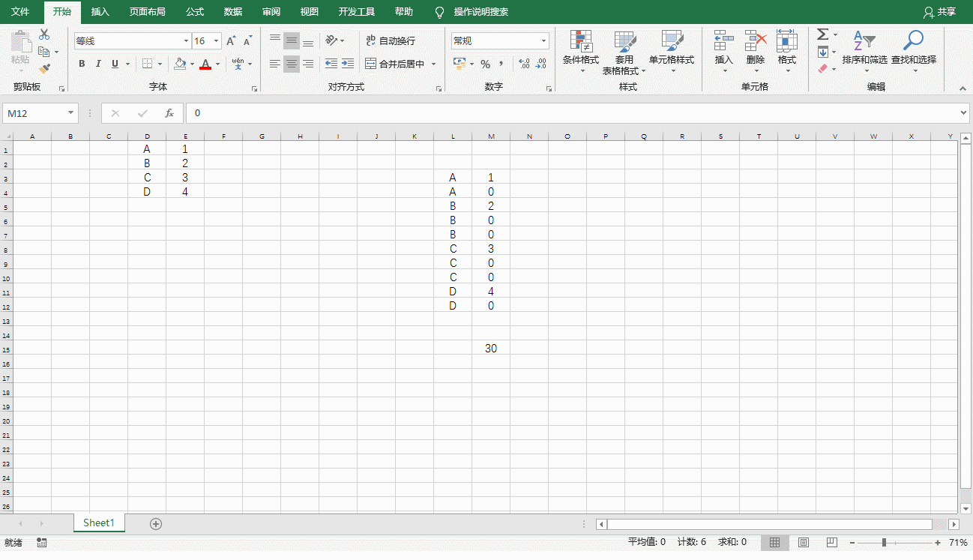Viewport: 973px width, 560px height.
Task: Toggle 自动换行 wrap text
Action: (390, 40)
